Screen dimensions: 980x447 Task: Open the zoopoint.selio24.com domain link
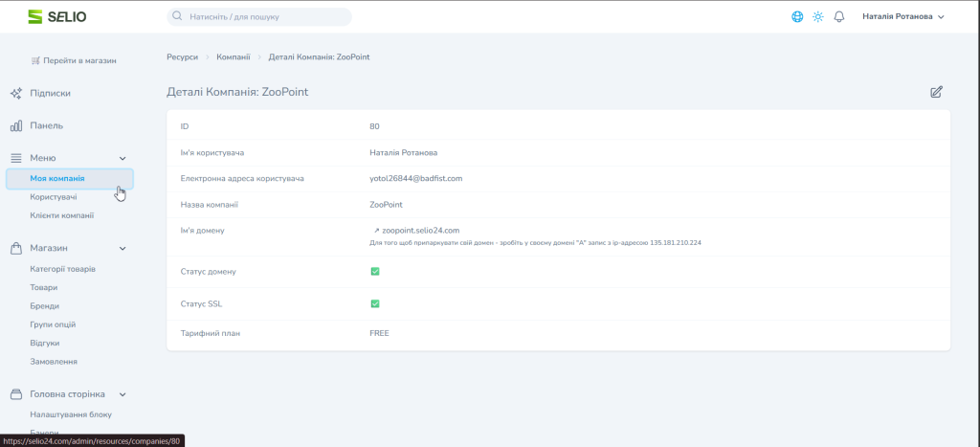pos(420,230)
